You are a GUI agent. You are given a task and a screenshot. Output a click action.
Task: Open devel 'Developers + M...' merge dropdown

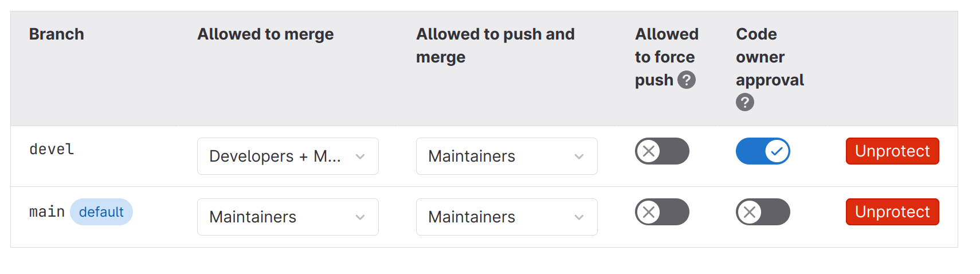[275, 156]
